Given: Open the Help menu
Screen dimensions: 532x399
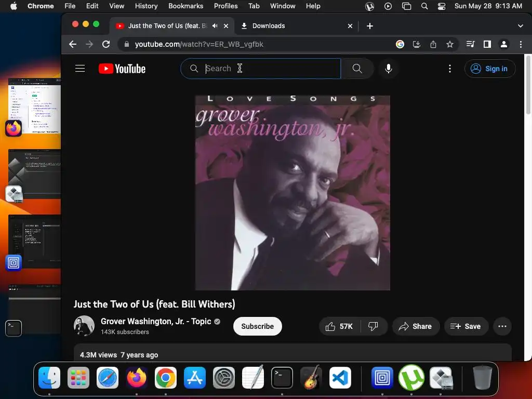Looking at the screenshot, I should click(313, 6).
